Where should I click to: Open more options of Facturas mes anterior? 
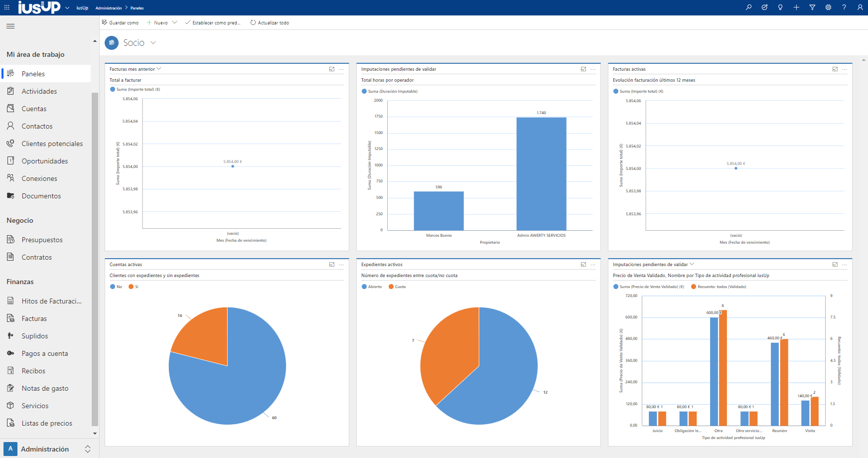[x=341, y=69]
